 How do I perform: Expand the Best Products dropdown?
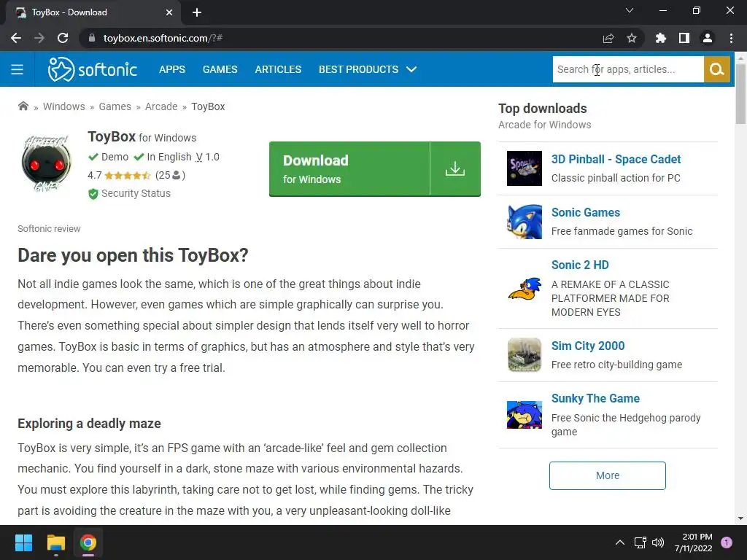tap(368, 69)
